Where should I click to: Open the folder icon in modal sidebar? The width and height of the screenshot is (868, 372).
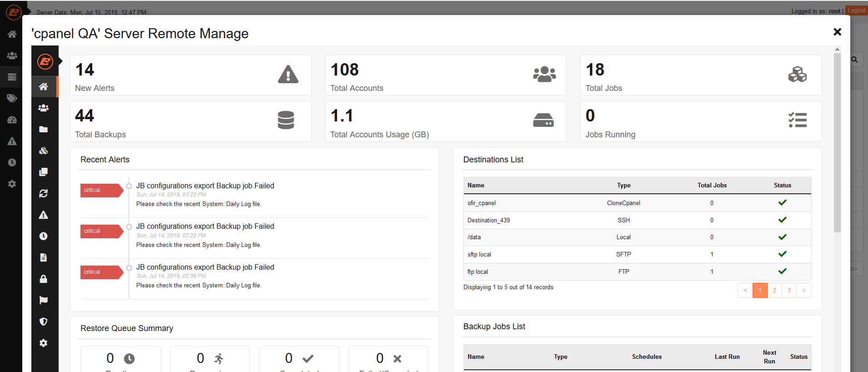click(44, 129)
